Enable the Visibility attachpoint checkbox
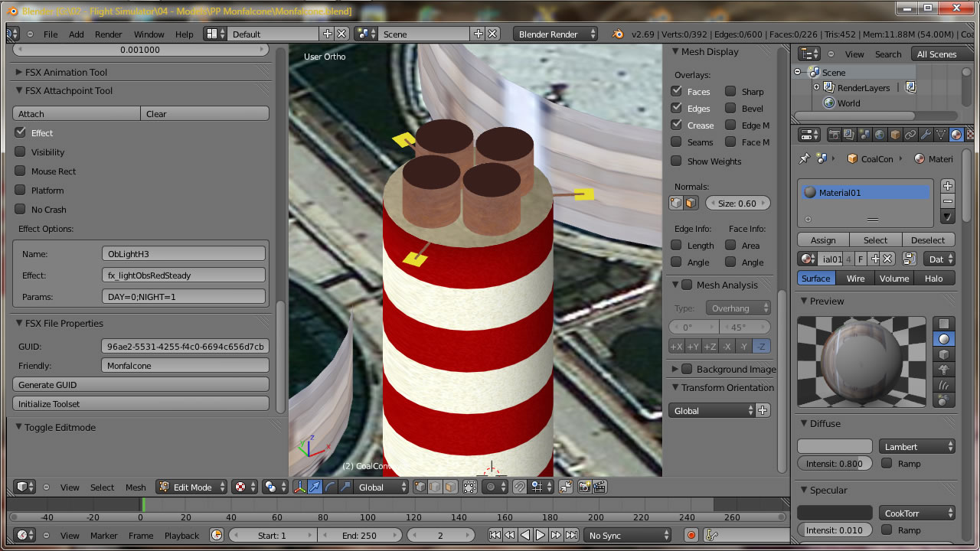This screenshot has width=980, height=551. tap(21, 152)
